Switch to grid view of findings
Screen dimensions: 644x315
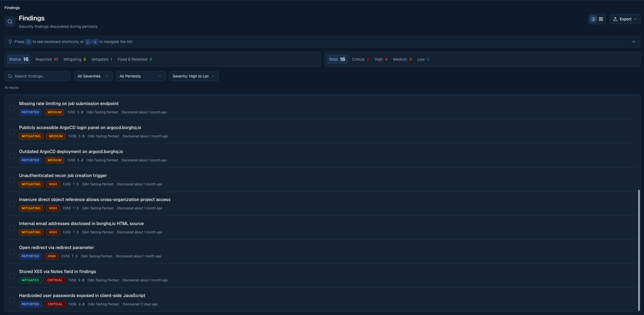point(601,19)
